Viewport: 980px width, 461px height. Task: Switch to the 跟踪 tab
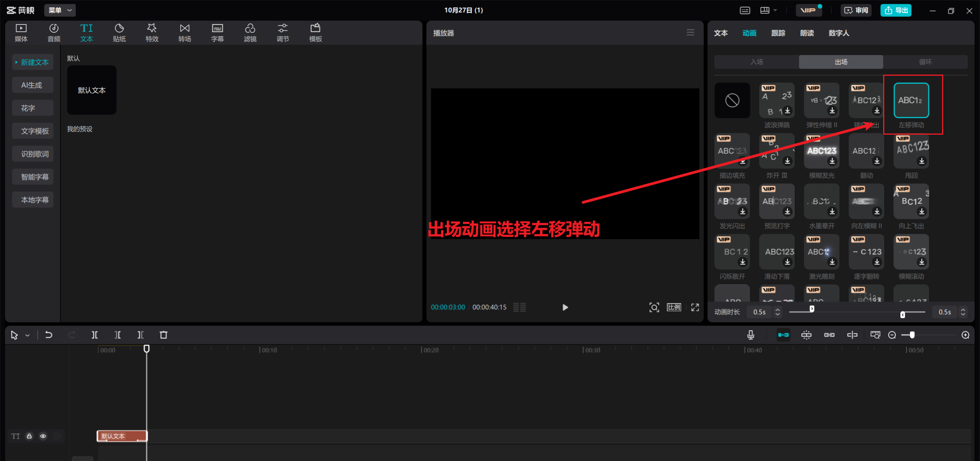(778, 33)
